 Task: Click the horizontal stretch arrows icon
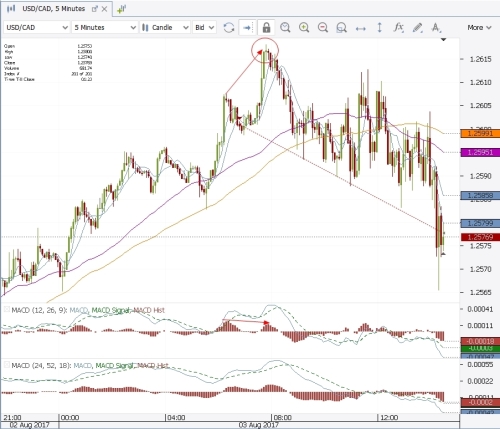click(361, 28)
